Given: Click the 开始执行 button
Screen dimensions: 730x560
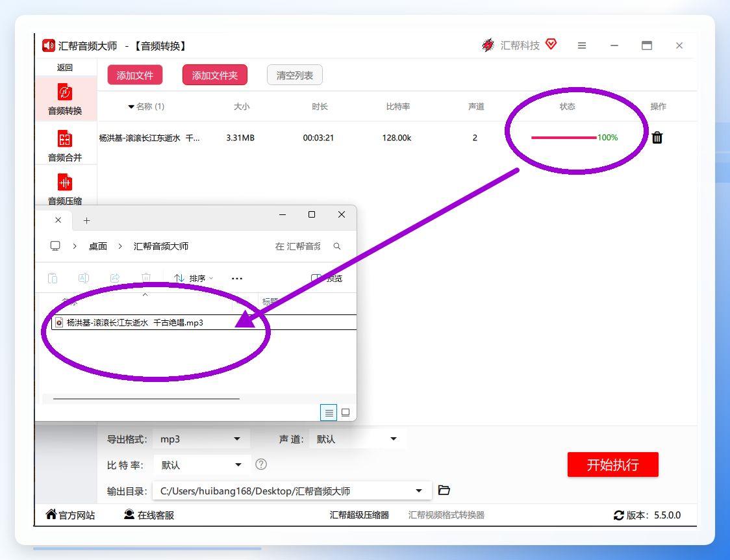Looking at the screenshot, I should [x=612, y=465].
